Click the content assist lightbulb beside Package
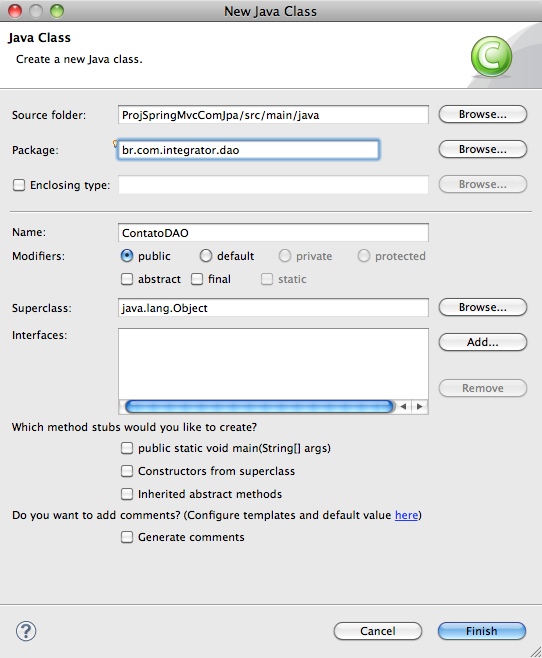Screen dimensions: 542x658 tap(115, 144)
